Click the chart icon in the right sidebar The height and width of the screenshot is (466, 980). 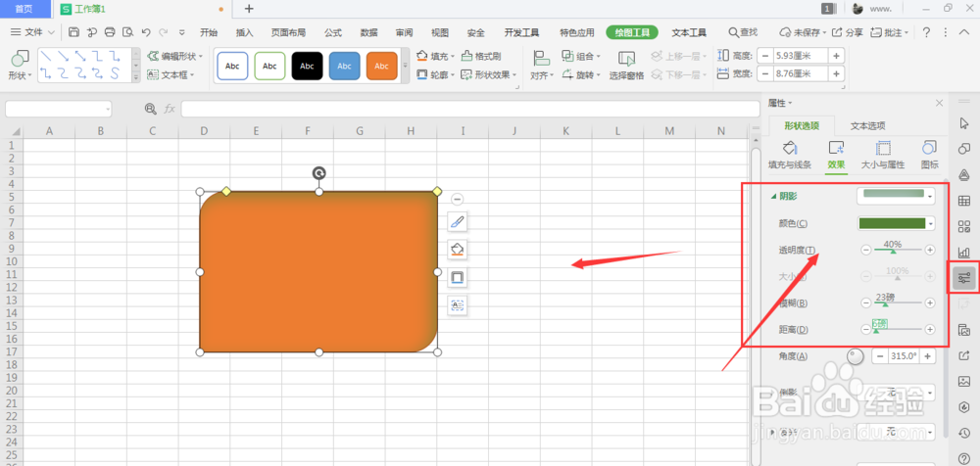964,252
